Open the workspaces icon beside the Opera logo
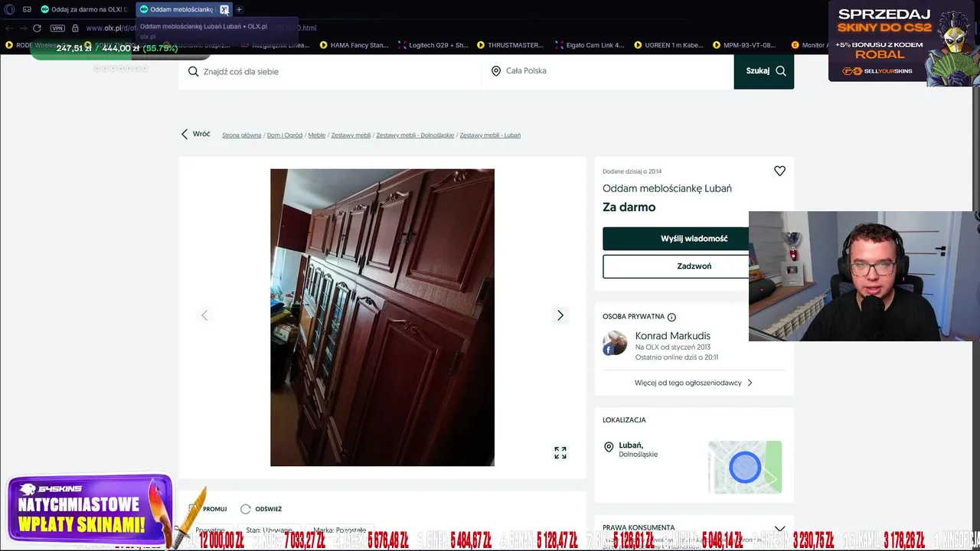Viewport: 980px width, 551px height. 27,9
